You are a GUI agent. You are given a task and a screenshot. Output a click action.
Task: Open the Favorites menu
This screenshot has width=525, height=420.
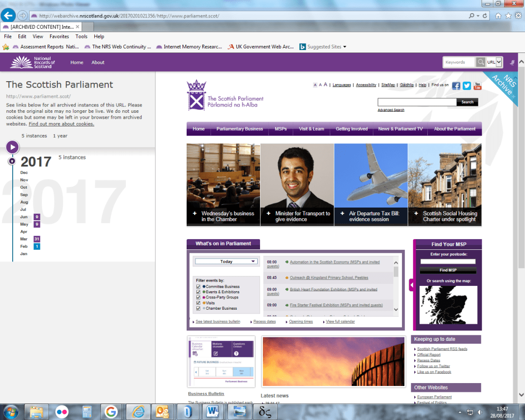(59, 36)
